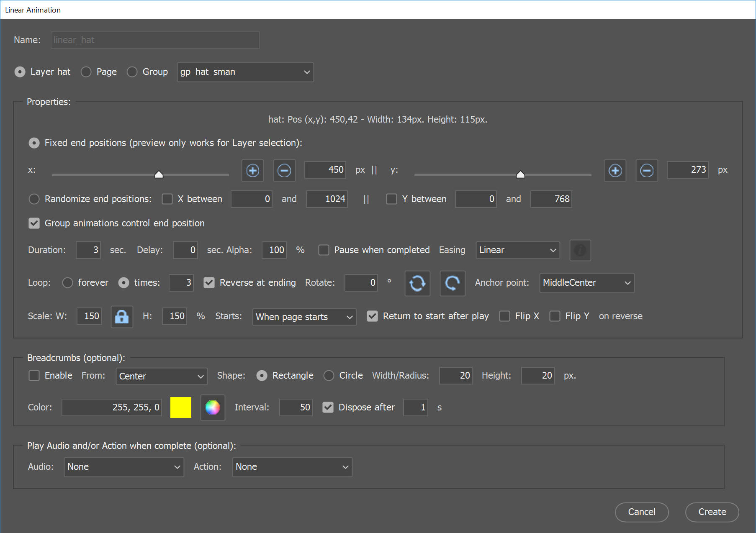756x533 pixels.
Task: Uncheck Return to start after play
Action: 372,316
